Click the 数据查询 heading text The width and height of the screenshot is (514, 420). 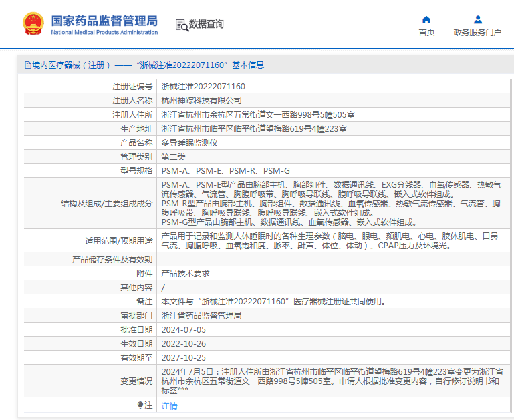207,24
